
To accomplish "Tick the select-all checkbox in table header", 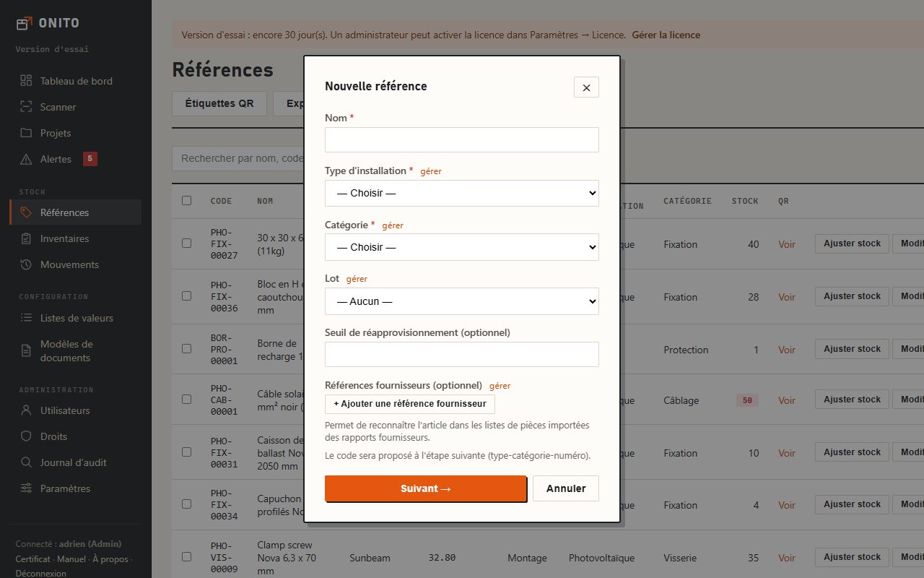I will [187, 200].
